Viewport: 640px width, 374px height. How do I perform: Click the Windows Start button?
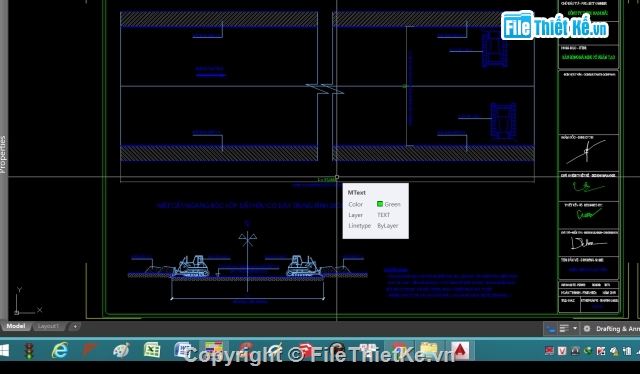tap(4, 350)
